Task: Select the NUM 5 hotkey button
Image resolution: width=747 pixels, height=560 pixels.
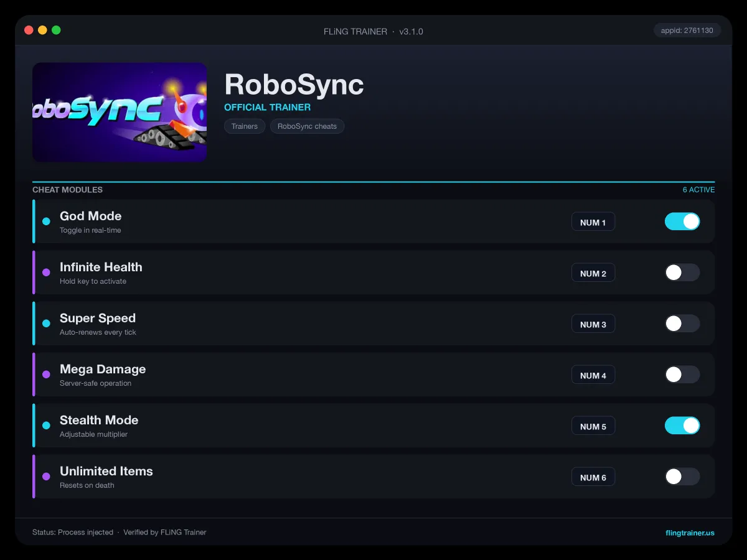Action: click(593, 426)
